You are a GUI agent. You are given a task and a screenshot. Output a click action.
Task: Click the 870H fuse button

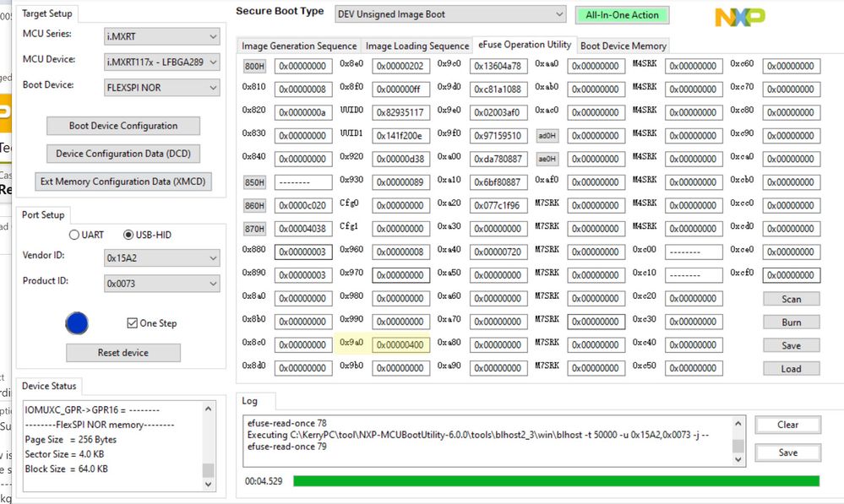point(254,229)
